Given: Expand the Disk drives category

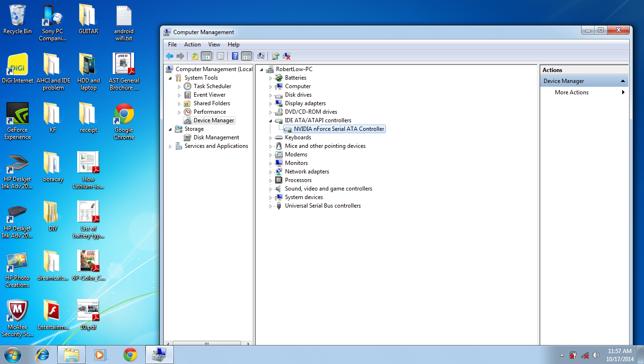Looking at the screenshot, I should point(271,95).
